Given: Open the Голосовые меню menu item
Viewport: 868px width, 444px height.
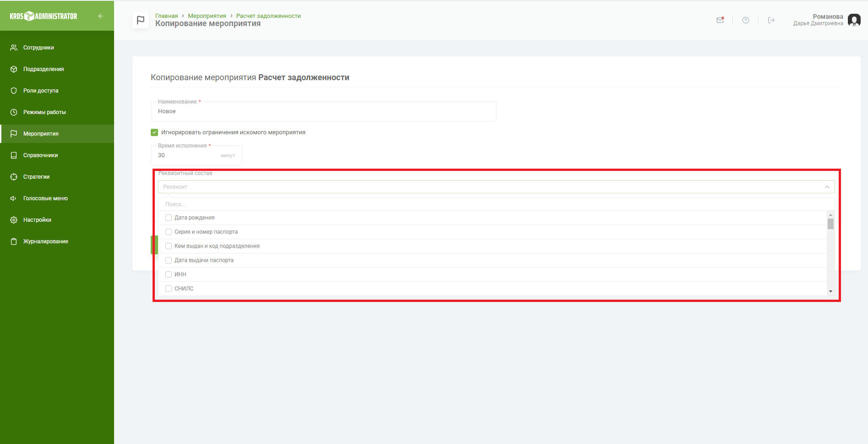Looking at the screenshot, I should pyautogui.click(x=57, y=198).
